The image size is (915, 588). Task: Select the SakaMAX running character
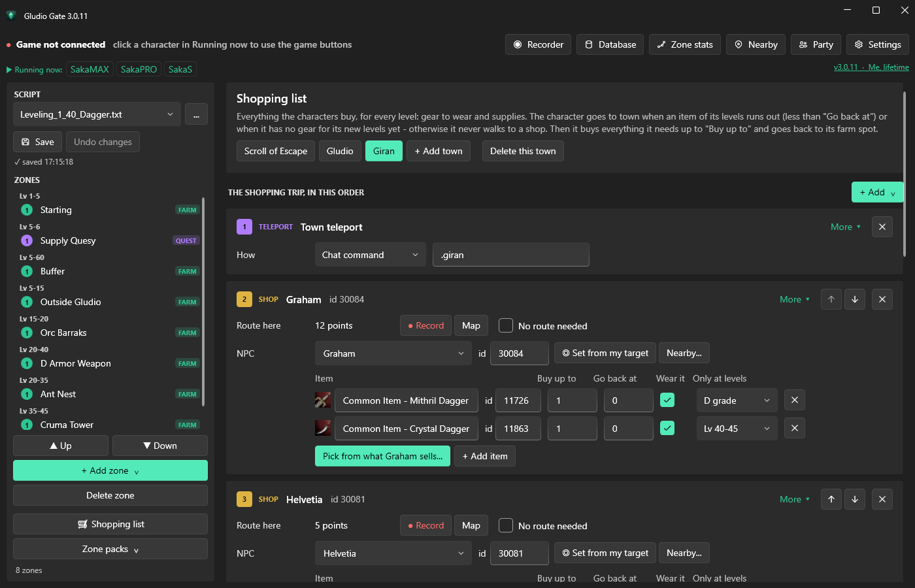tap(90, 69)
